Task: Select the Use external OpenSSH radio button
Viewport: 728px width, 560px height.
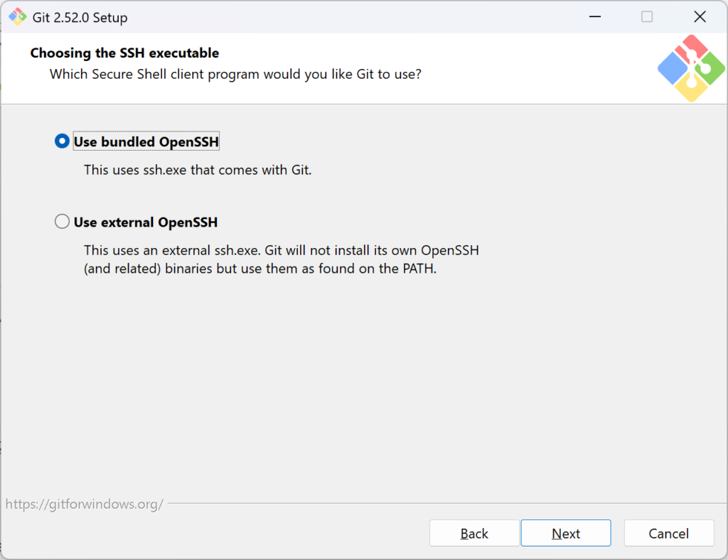Action: click(x=63, y=222)
